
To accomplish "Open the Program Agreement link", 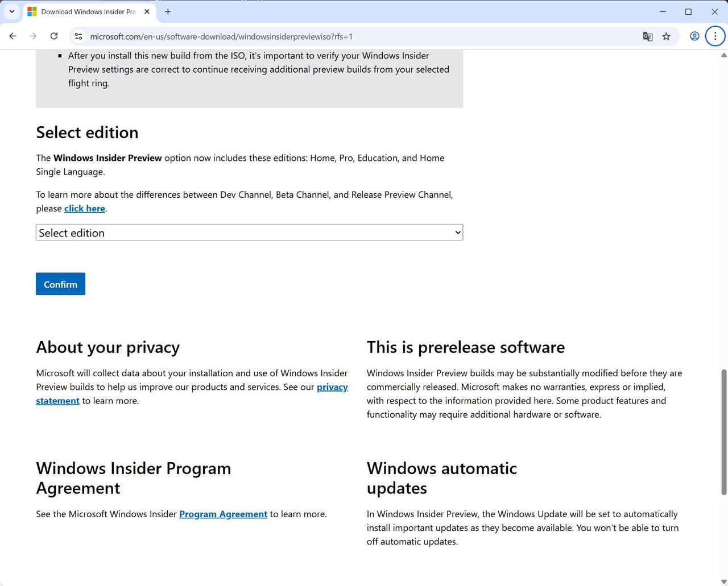I will [223, 514].
